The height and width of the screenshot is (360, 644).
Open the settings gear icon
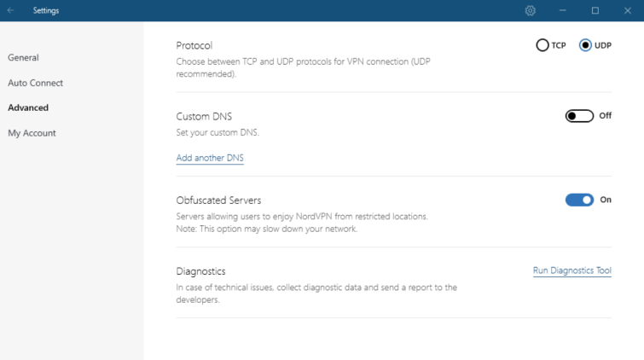point(531,10)
